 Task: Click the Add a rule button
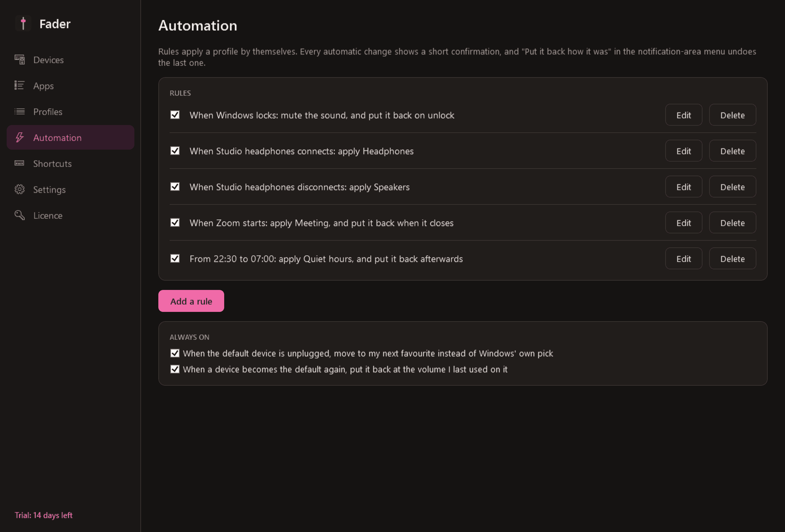[x=191, y=301]
